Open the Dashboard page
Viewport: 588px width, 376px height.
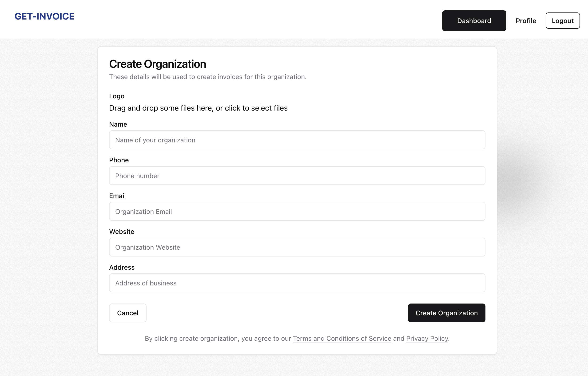[x=474, y=21]
